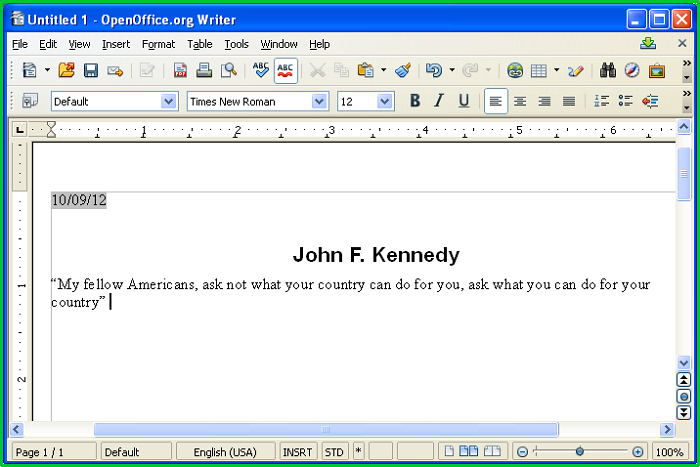Viewport: 700px width, 467px height.
Task: Expand the font size 12 dropdown
Action: [385, 101]
